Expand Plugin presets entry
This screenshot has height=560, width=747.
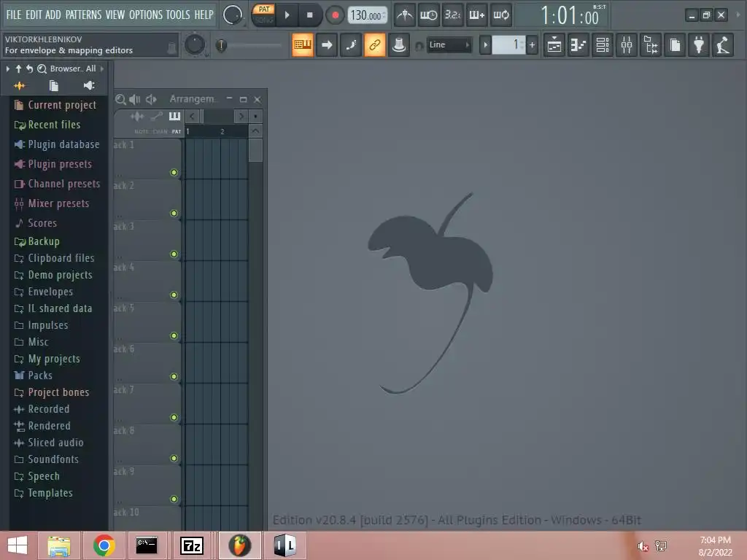pyautogui.click(x=53, y=164)
